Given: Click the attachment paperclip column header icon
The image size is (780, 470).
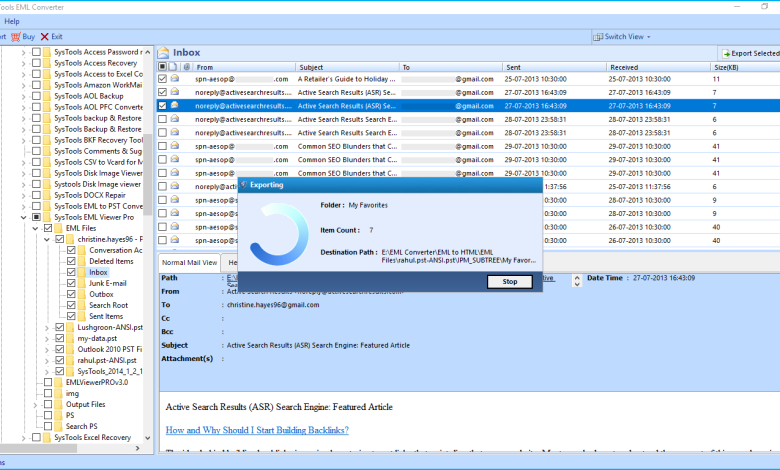Looking at the screenshot, I should 187,67.
